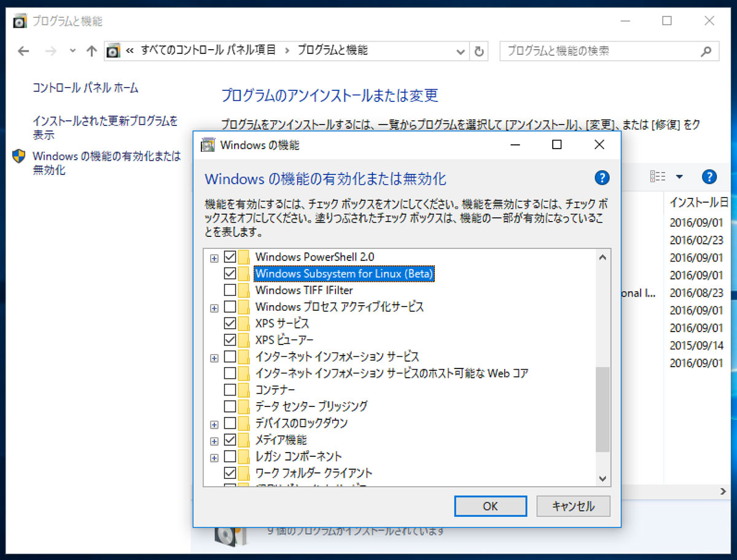The height and width of the screenshot is (560, 737).
Task: Uncheck XPS サービス checkbox
Action: 230,323
